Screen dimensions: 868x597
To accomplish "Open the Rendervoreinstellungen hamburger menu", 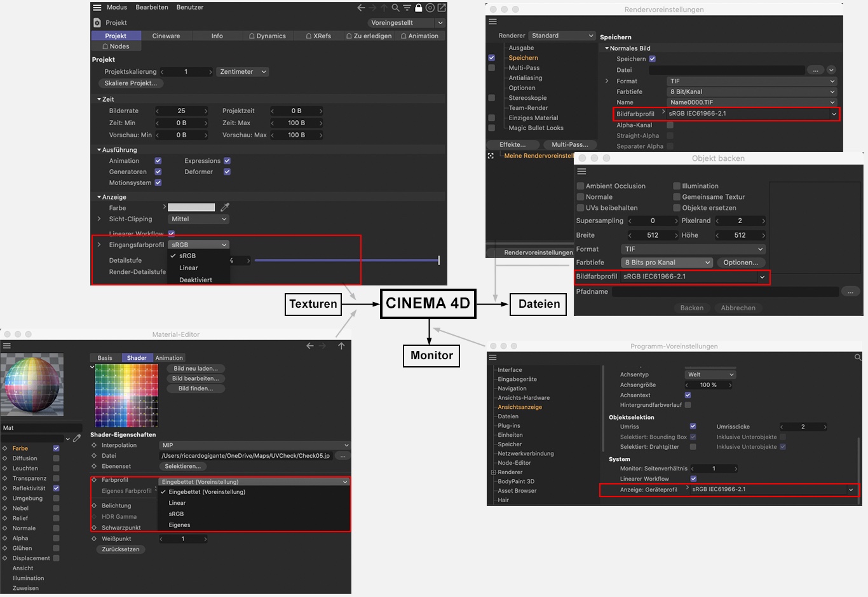I will [x=492, y=22].
